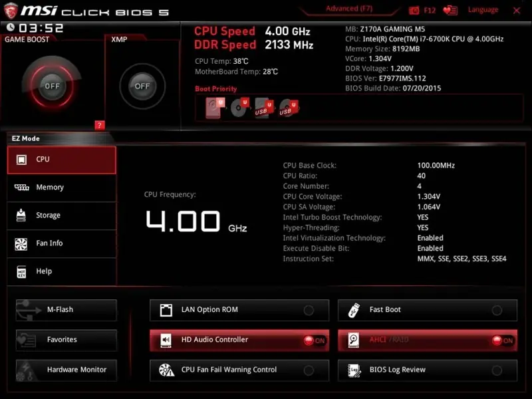Select the first hard disk boot device icon
532x399 pixels.
point(215,108)
